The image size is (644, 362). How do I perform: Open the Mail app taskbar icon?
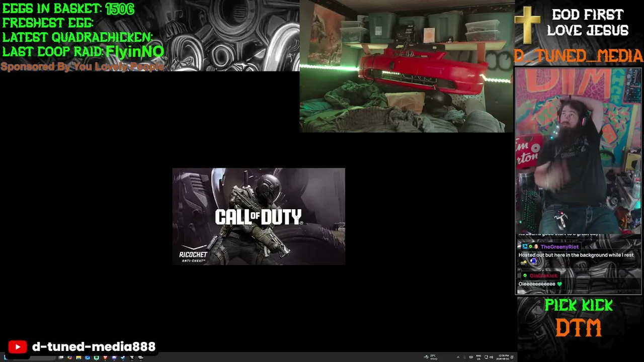(x=88, y=357)
